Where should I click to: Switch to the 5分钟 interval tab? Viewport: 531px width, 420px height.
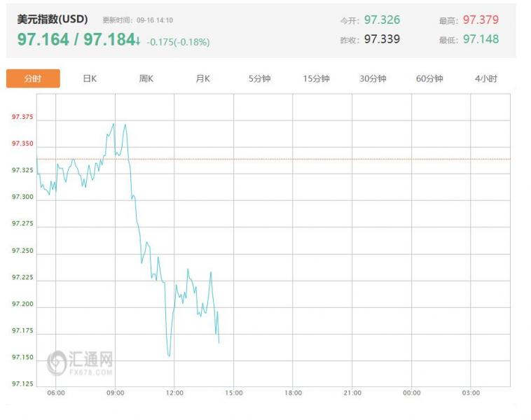click(259, 79)
